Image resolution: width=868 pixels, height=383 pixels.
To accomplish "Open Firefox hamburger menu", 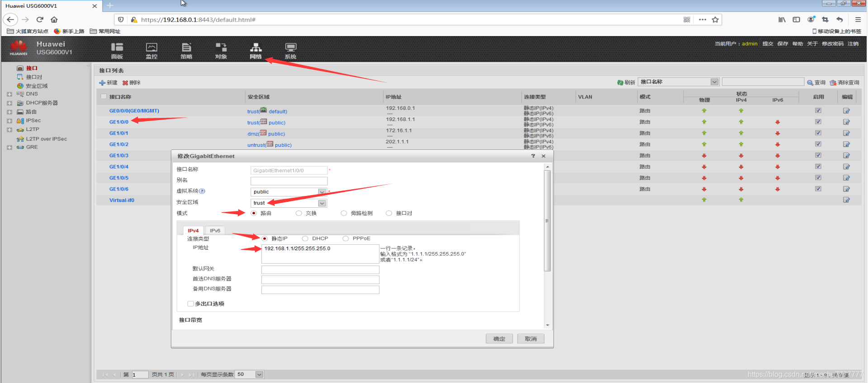I will pos(858,19).
